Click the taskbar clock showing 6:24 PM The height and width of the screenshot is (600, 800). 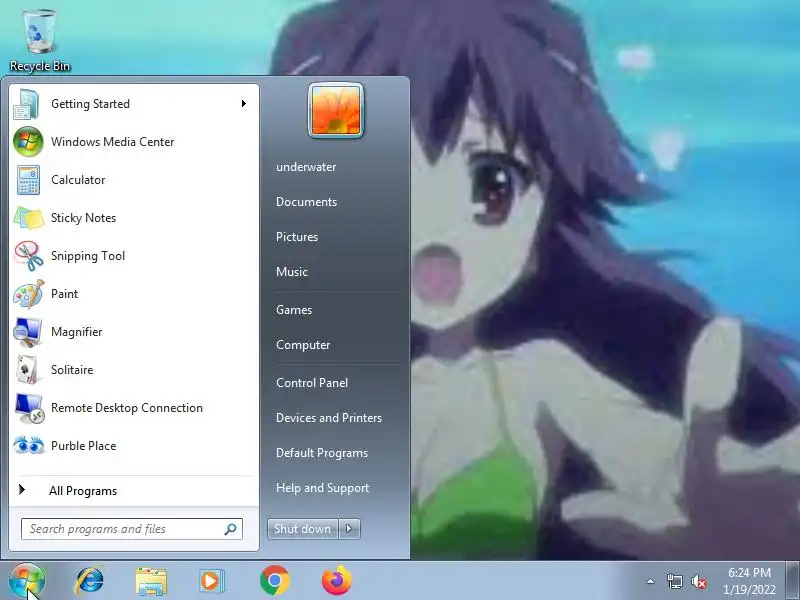749,581
